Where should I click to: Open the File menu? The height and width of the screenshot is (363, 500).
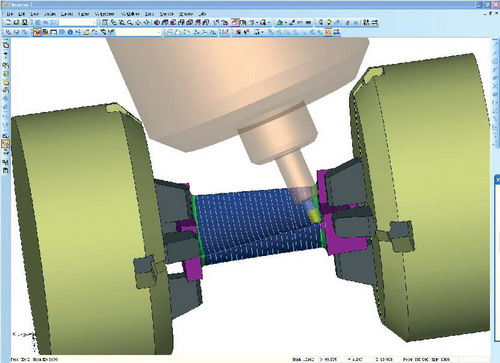[10, 14]
